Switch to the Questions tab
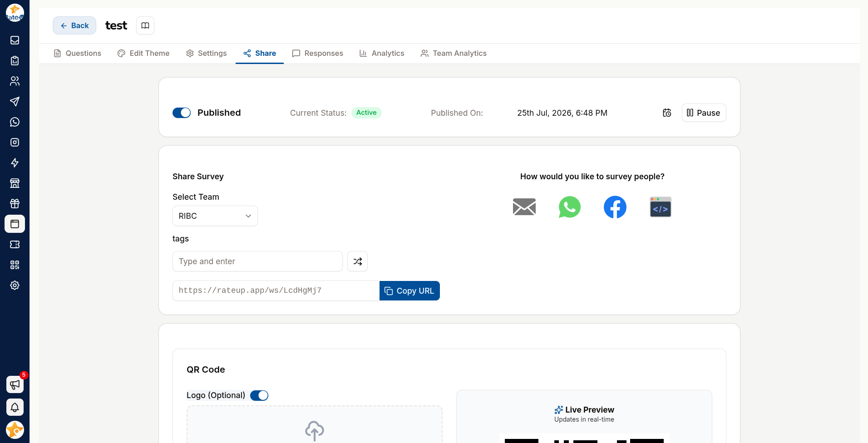868x443 pixels. pyautogui.click(x=77, y=53)
